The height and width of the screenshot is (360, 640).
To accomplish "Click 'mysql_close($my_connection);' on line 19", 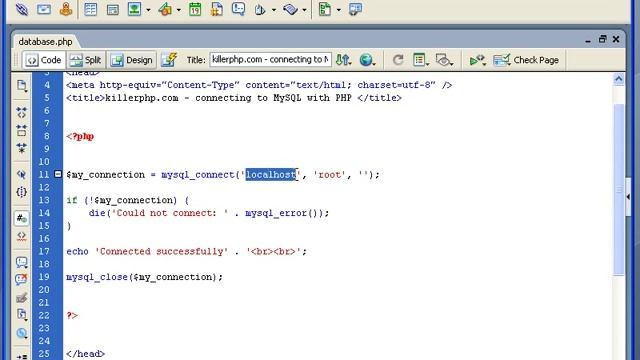I will [x=144, y=277].
